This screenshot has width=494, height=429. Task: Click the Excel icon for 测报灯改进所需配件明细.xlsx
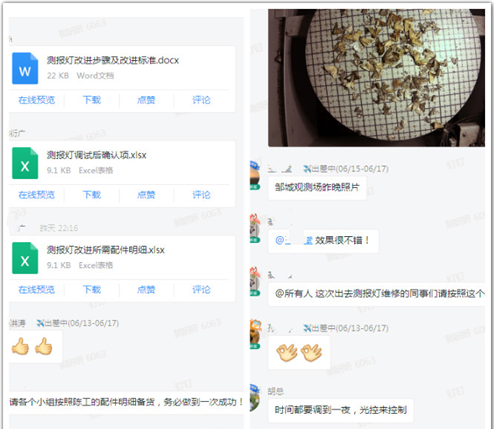(25, 258)
